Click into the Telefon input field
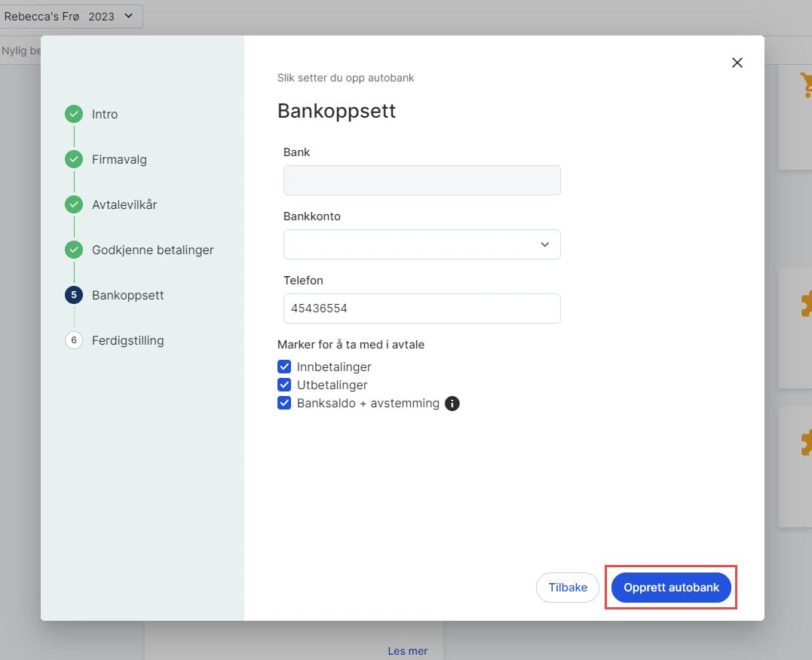Screen dimensions: 812x660 coord(421,309)
